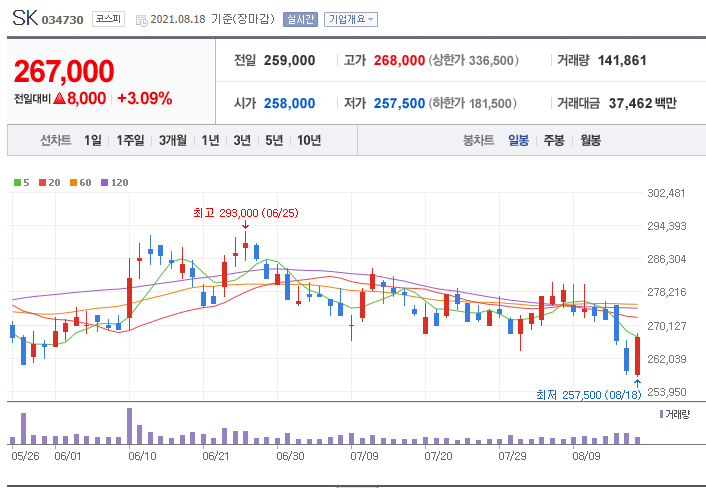Click the last red candlestick on 08/18
This screenshot has width=706, height=488.
point(637,356)
